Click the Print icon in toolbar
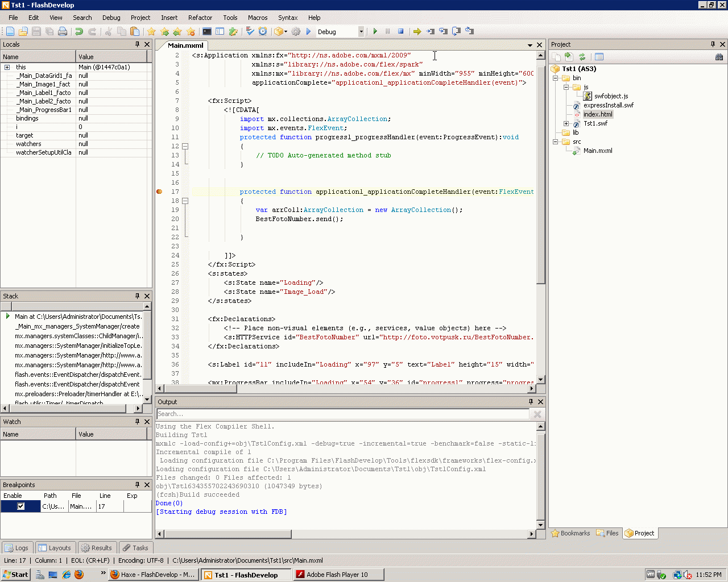Viewport: 728px width, 582px height. (63, 32)
